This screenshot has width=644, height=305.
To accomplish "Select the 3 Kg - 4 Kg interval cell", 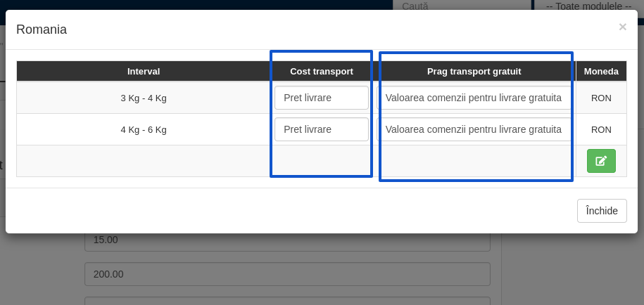I will [x=144, y=98].
